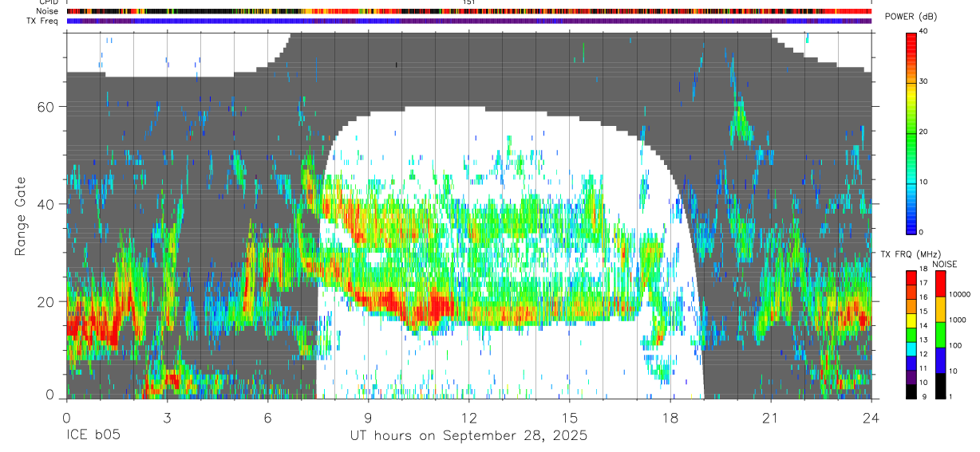The image size is (980, 452).
Task: Click the power scale value '40'
Action: (923, 31)
